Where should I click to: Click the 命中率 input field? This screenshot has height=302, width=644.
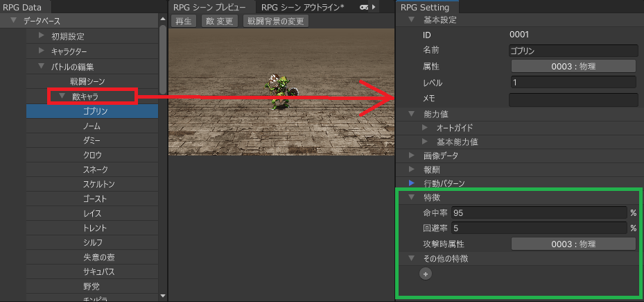tap(539, 213)
